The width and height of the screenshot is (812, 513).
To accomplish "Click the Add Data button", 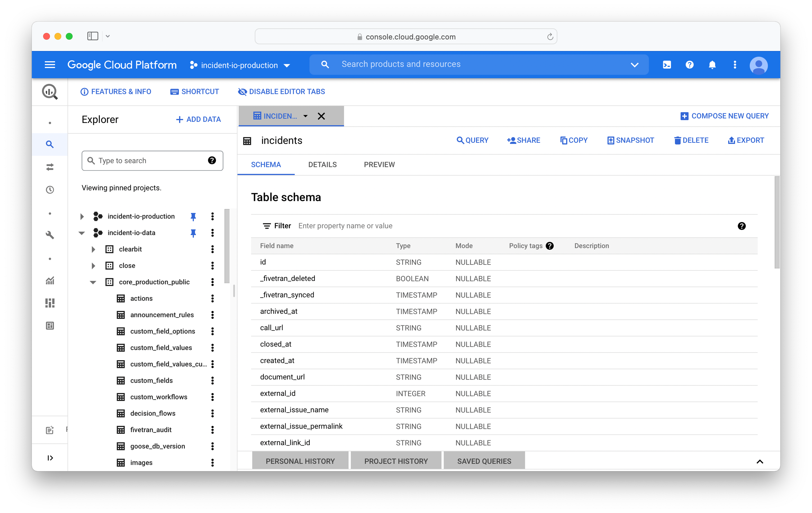I will (x=198, y=119).
